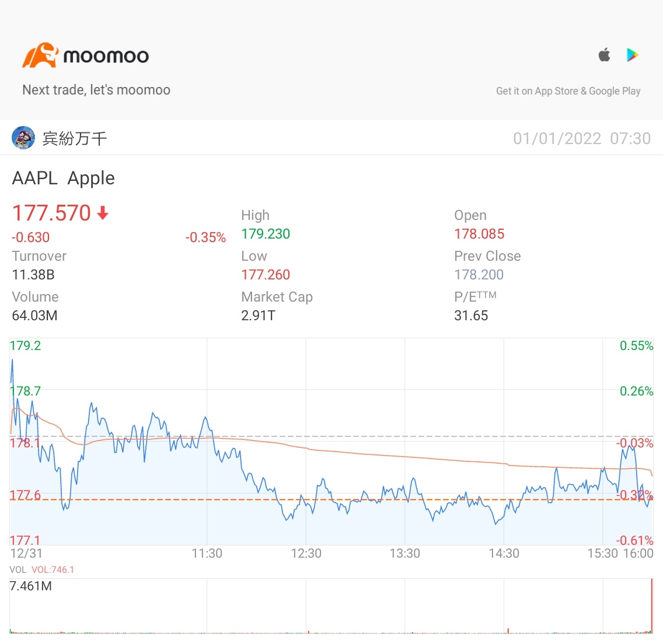Screen dimensions: 663x644
Task: Select the AAPL Apple stock title
Action: pos(64,178)
